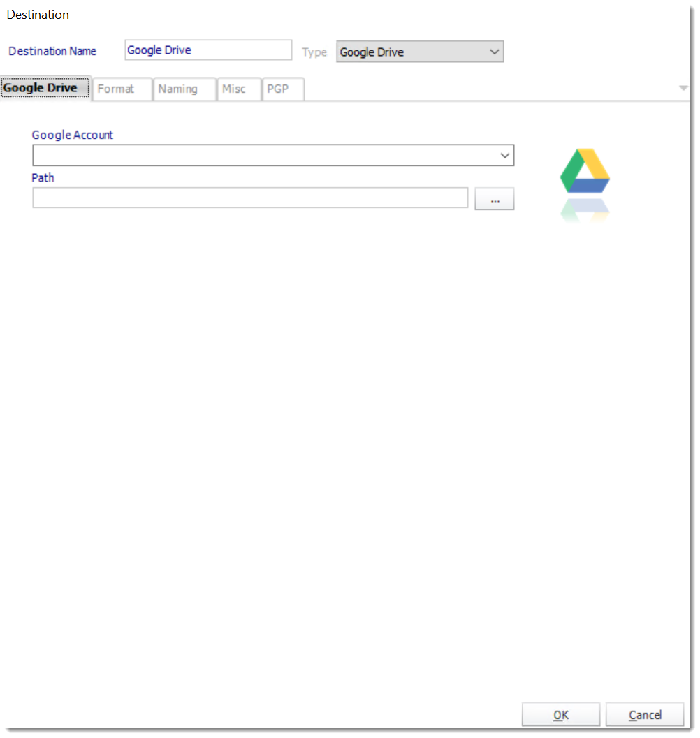700x738 pixels.
Task: Open the Google Account dropdown
Action: click(273, 155)
